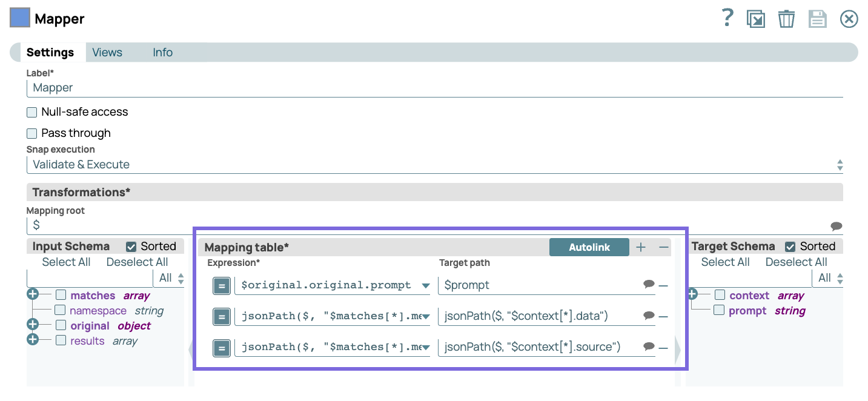868x401 pixels.
Task: Click the add mapping row plus icon
Action: [x=641, y=247]
